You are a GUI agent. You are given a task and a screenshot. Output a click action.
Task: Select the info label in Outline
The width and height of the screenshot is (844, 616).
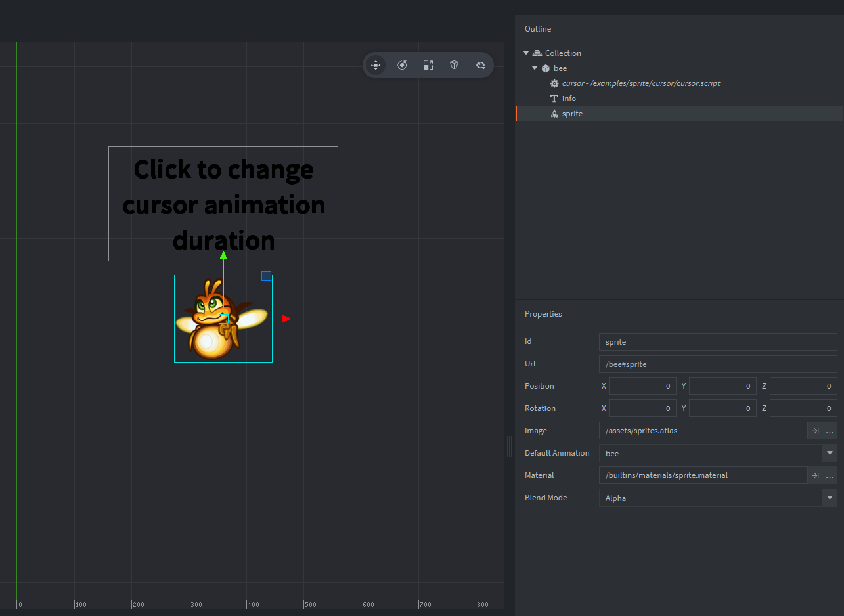click(569, 99)
